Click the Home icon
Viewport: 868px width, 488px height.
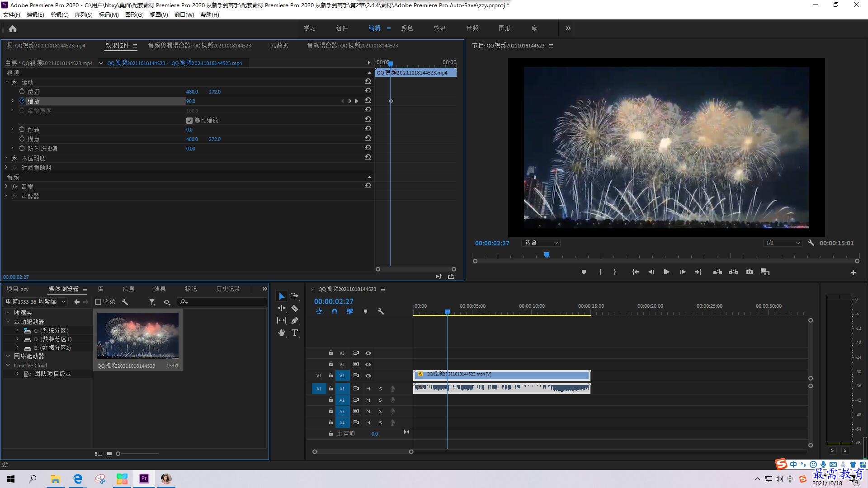(x=13, y=28)
